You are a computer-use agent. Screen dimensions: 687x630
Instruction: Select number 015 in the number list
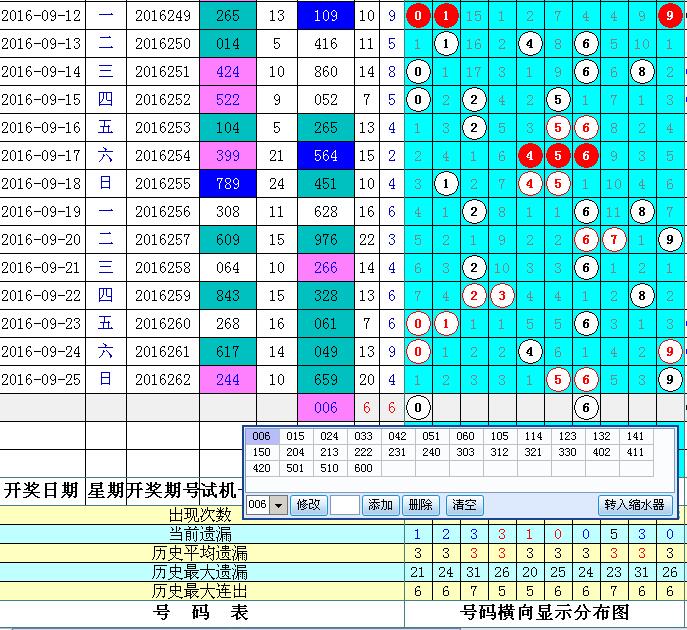[x=294, y=437]
